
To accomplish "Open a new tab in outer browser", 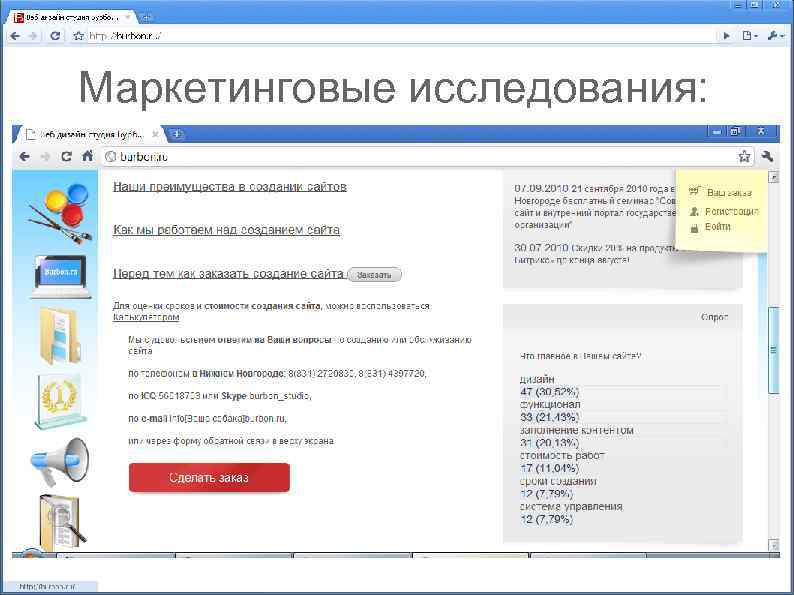I will [x=147, y=17].
